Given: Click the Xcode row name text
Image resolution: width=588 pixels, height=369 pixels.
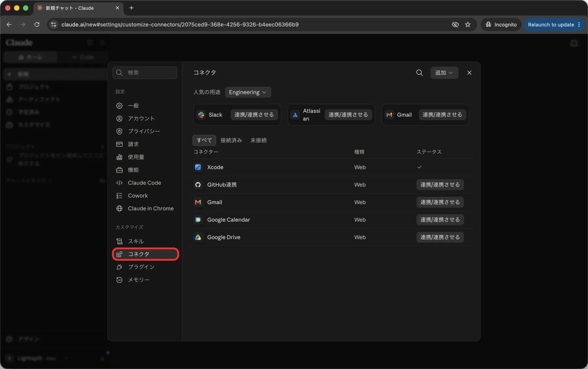Looking at the screenshot, I should pyautogui.click(x=215, y=167).
